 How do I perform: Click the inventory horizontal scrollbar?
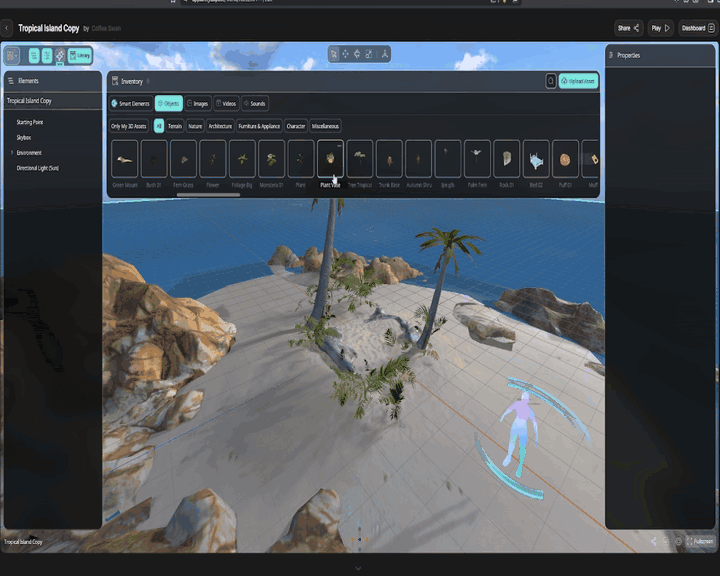point(208,195)
